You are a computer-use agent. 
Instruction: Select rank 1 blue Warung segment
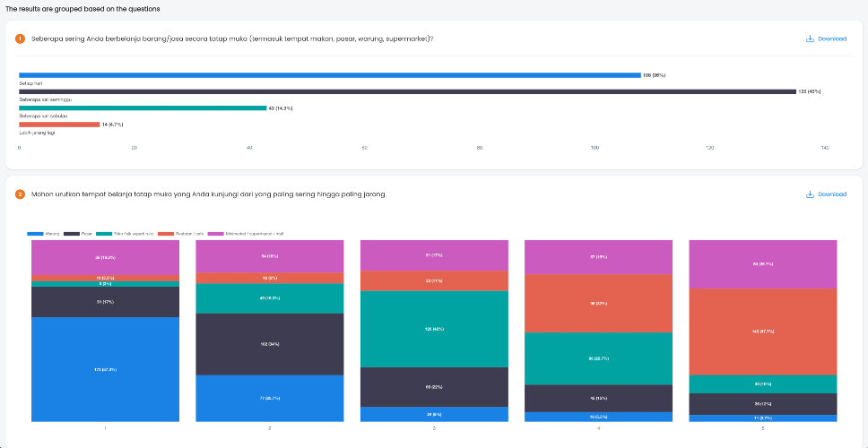[105, 369]
